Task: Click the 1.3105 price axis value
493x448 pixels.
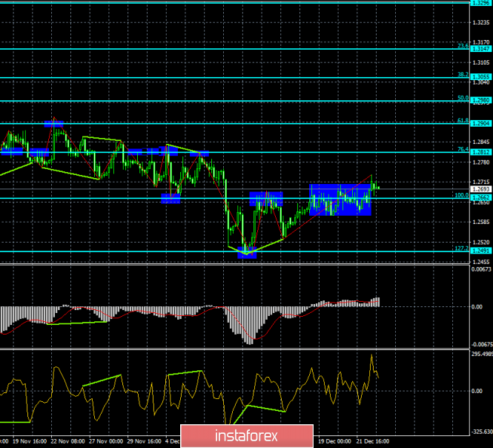Action: (481, 62)
